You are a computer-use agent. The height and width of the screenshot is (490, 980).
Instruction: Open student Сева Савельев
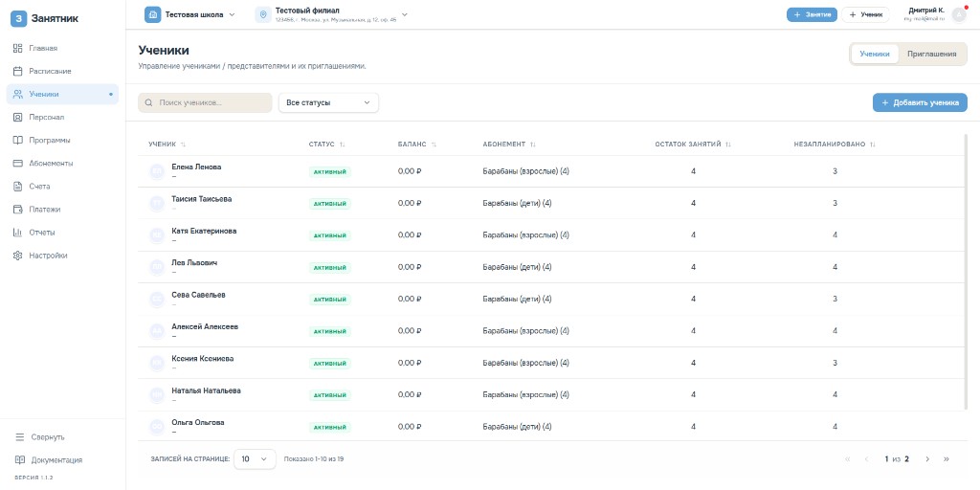tap(198, 295)
